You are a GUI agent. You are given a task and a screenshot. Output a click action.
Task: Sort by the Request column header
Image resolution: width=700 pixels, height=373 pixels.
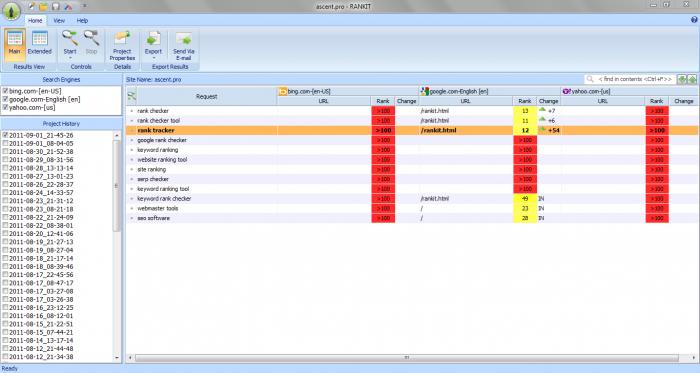206,96
